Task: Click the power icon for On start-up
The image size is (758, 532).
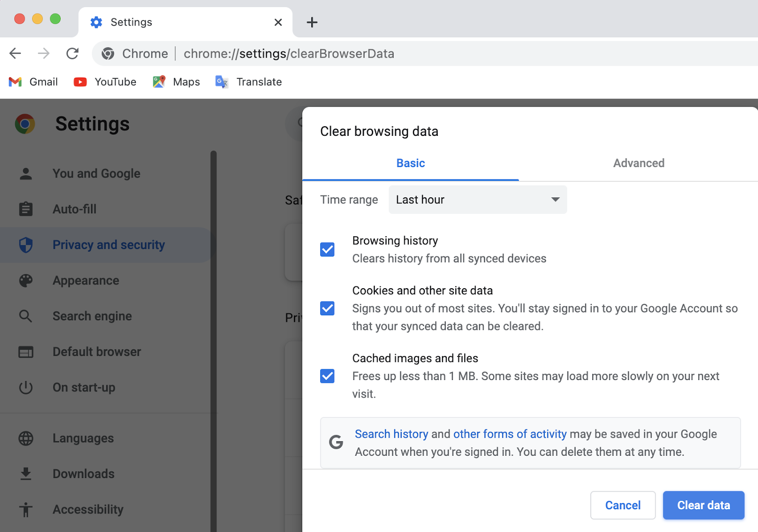Action: [26, 388]
